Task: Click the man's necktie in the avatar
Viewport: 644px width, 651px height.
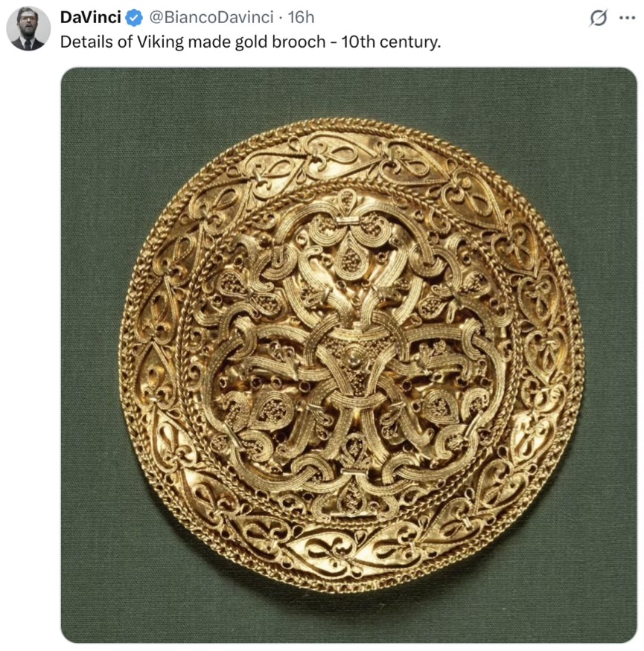Action: coord(28,45)
